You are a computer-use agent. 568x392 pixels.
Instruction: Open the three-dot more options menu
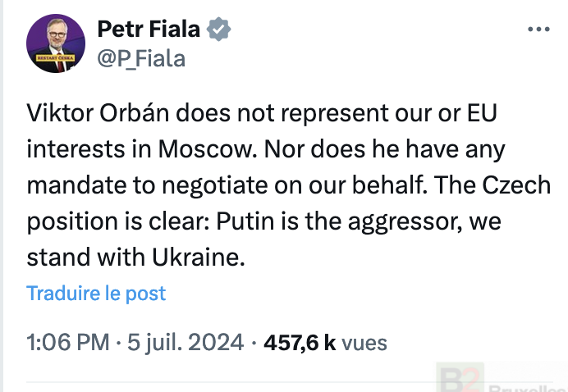(x=538, y=30)
